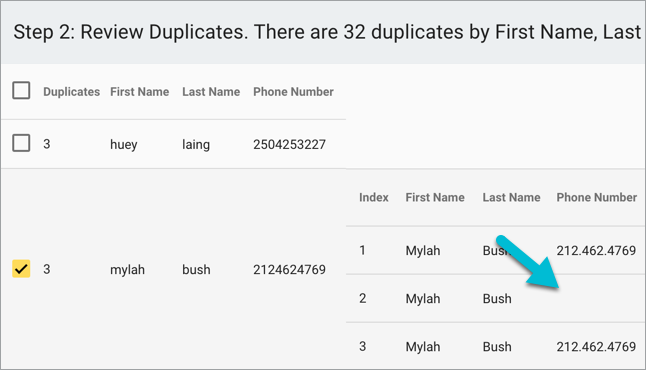The height and width of the screenshot is (370, 646).
Task: Click the Phone Number header in main table
Action: pyautogui.click(x=293, y=91)
